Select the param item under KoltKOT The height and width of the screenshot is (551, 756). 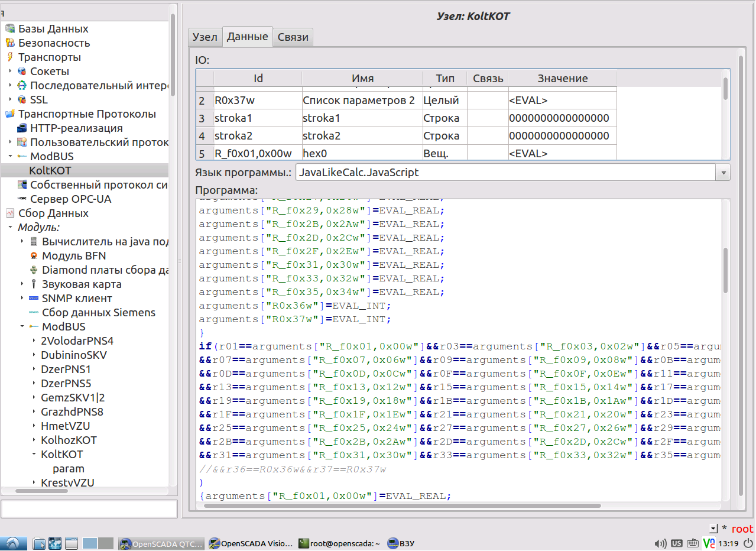click(x=68, y=469)
